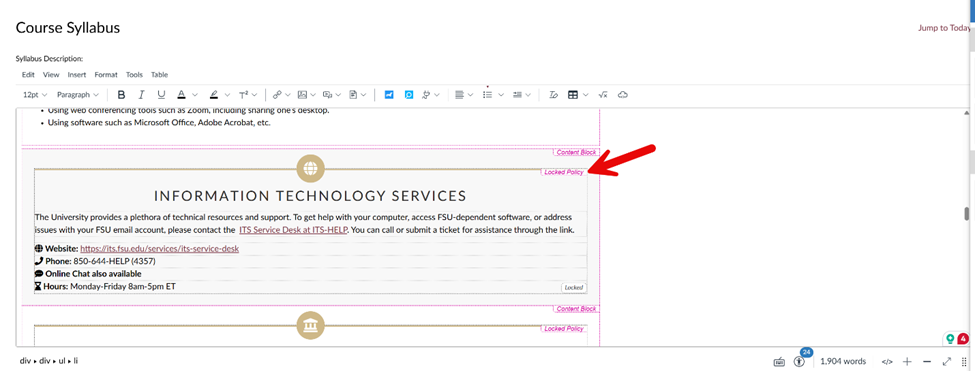The image size is (975, 371).
Task: Switch to HTML editor code view
Action: pos(887,362)
